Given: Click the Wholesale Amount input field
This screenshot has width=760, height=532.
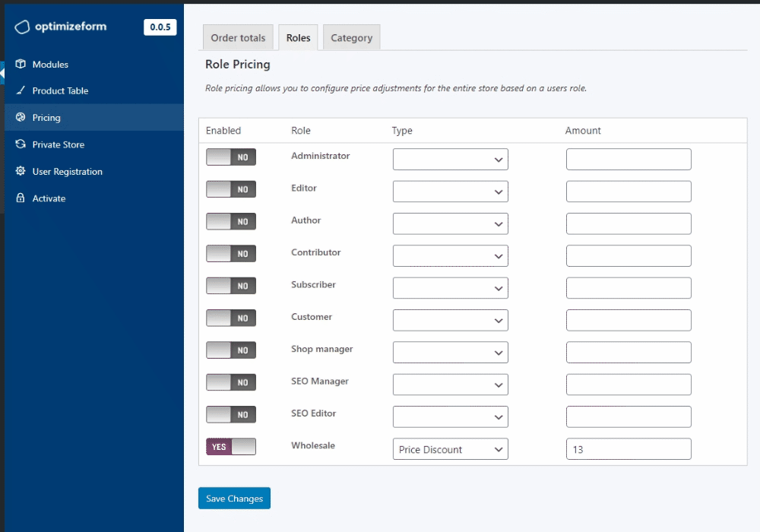Looking at the screenshot, I should pyautogui.click(x=629, y=449).
